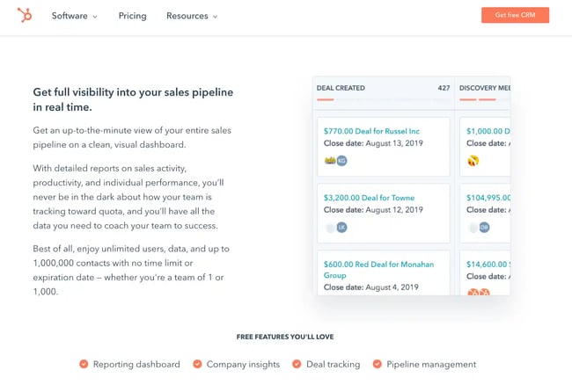Click the check icon beside Reporting dashboard

pos(84,364)
